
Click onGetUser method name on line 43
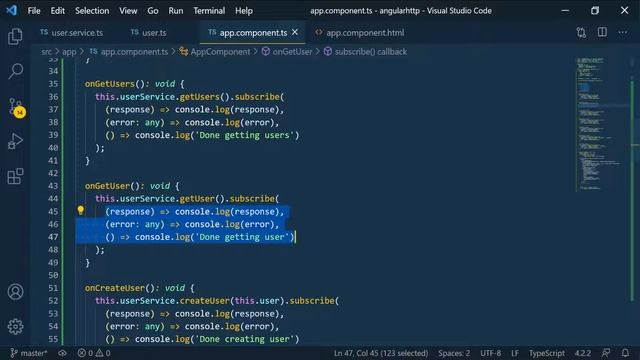[107, 186]
